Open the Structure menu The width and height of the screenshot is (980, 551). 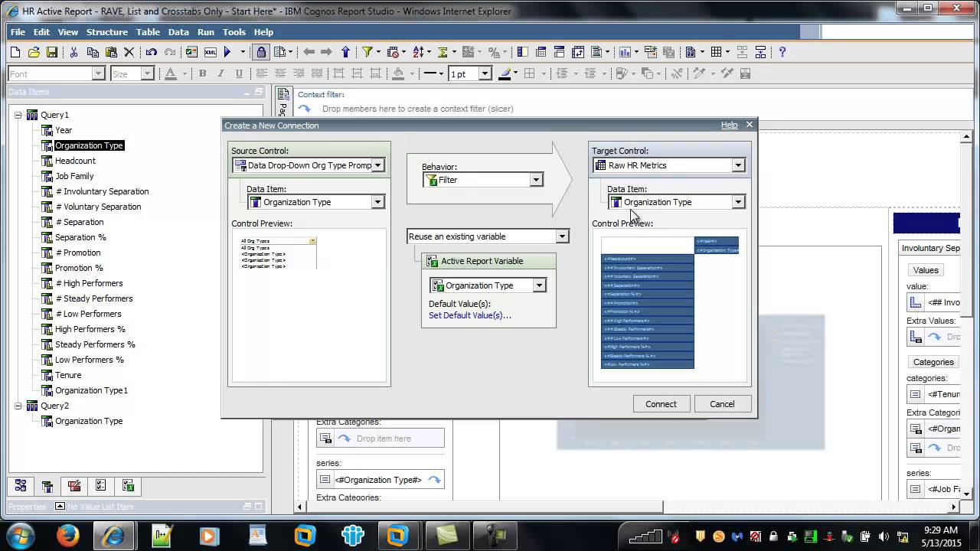tap(106, 32)
